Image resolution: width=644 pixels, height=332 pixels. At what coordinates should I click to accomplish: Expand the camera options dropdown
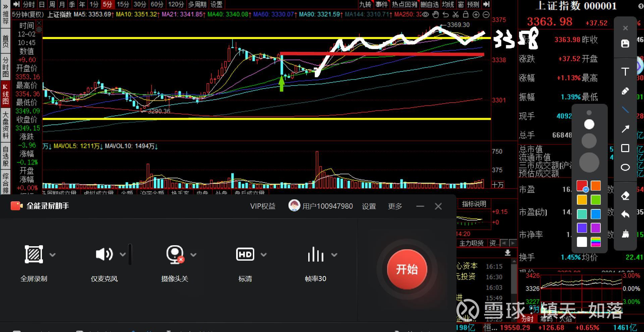point(194,255)
